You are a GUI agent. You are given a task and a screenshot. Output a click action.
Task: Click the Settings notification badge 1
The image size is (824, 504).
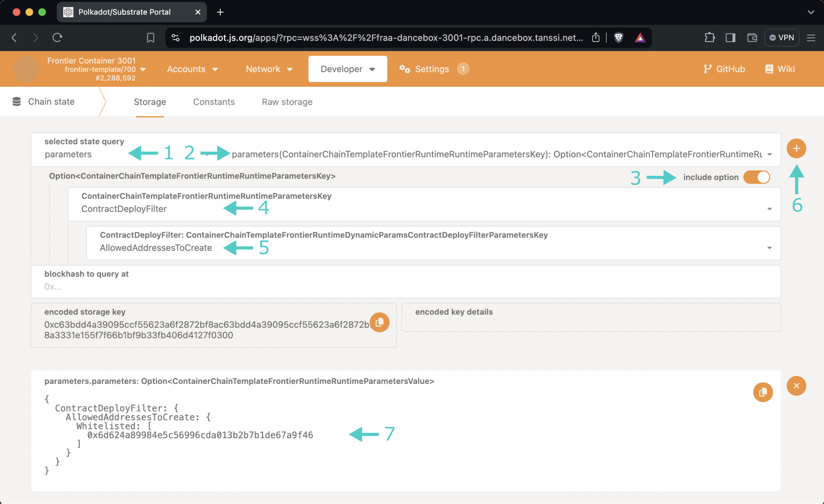(x=463, y=69)
